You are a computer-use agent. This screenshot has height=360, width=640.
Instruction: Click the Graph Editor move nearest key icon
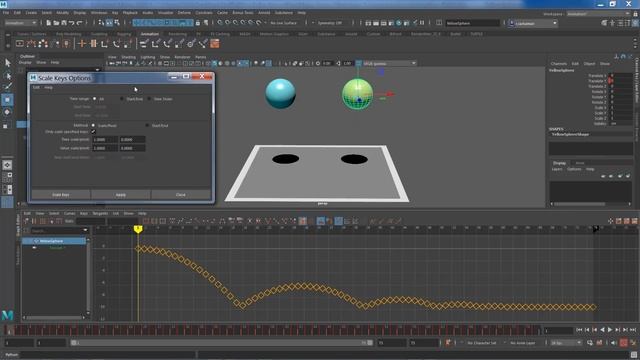coord(27,221)
